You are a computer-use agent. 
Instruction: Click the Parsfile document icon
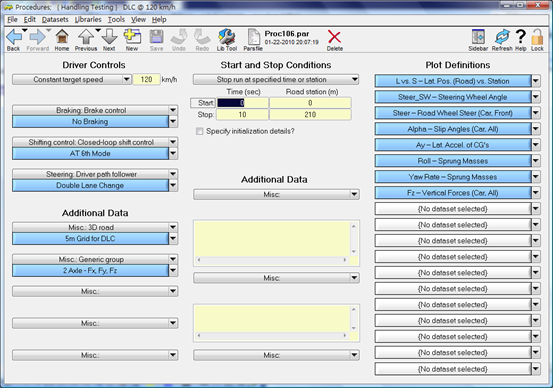[x=253, y=37]
